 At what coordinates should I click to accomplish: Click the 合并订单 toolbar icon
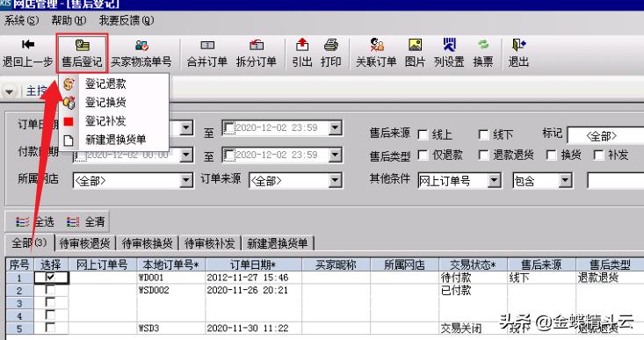click(207, 45)
